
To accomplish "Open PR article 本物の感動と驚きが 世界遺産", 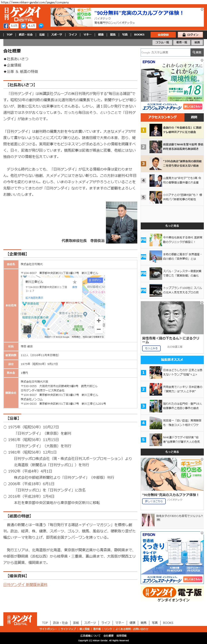I will [172, 257].
